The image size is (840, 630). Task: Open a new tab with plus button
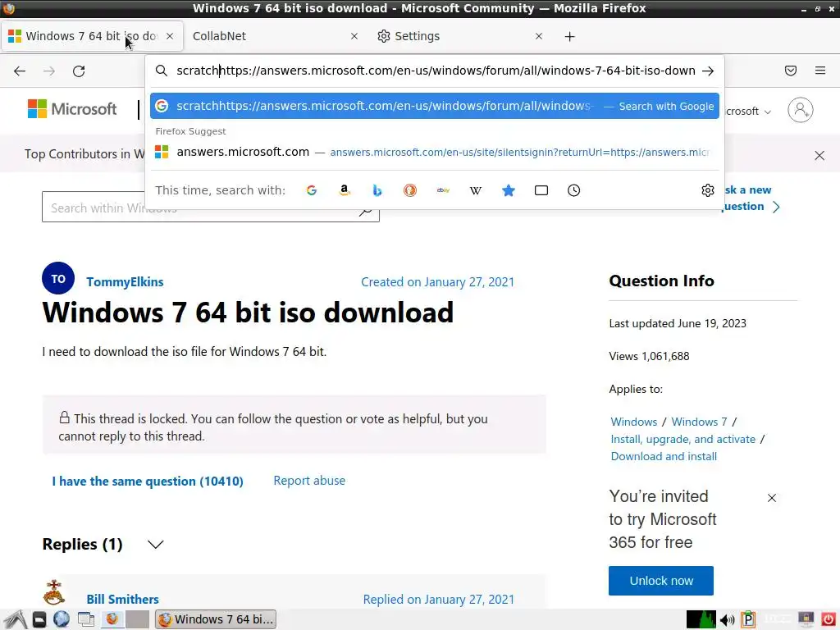click(x=570, y=36)
